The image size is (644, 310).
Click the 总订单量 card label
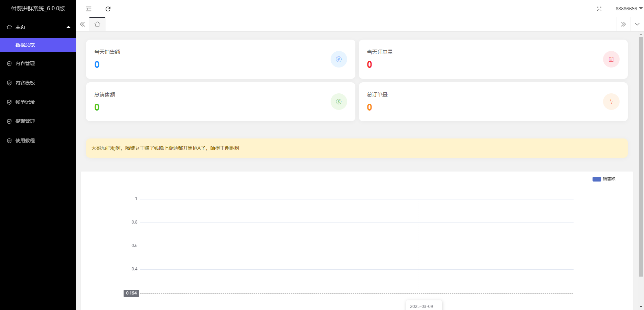tap(377, 95)
